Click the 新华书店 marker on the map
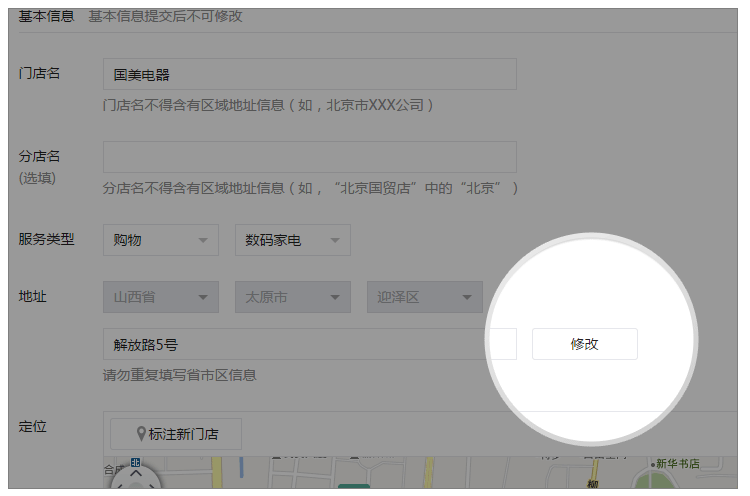 (676, 464)
